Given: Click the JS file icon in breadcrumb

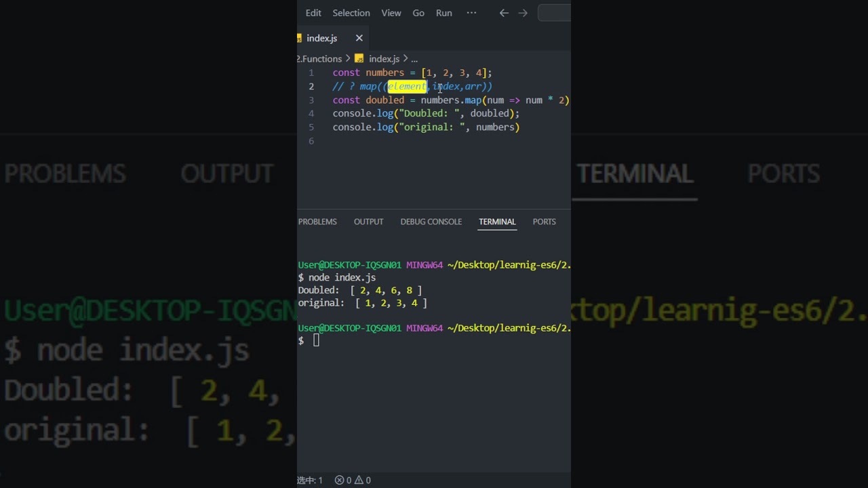Looking at the screenshot, I should pos(359,59).
